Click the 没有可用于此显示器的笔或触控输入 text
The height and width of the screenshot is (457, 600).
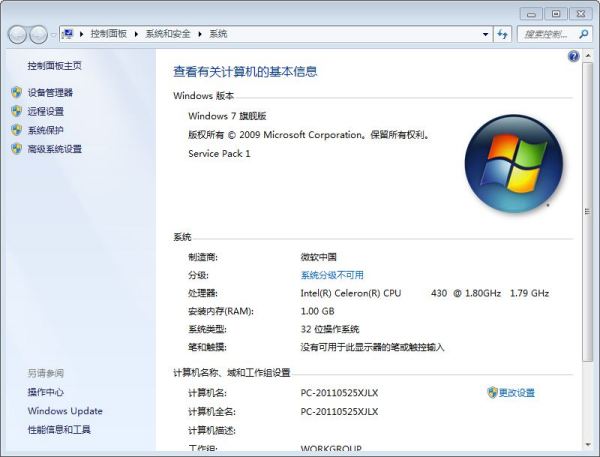(372, 347)
